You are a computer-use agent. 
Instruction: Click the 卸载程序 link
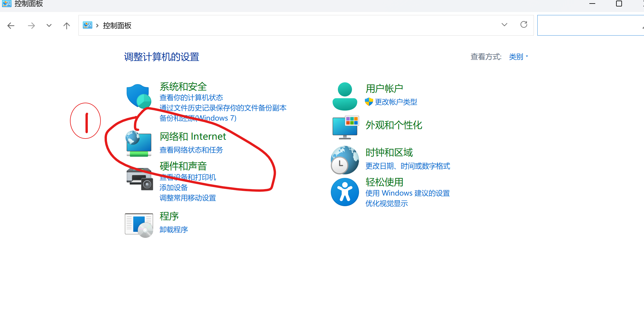(173, 230)
